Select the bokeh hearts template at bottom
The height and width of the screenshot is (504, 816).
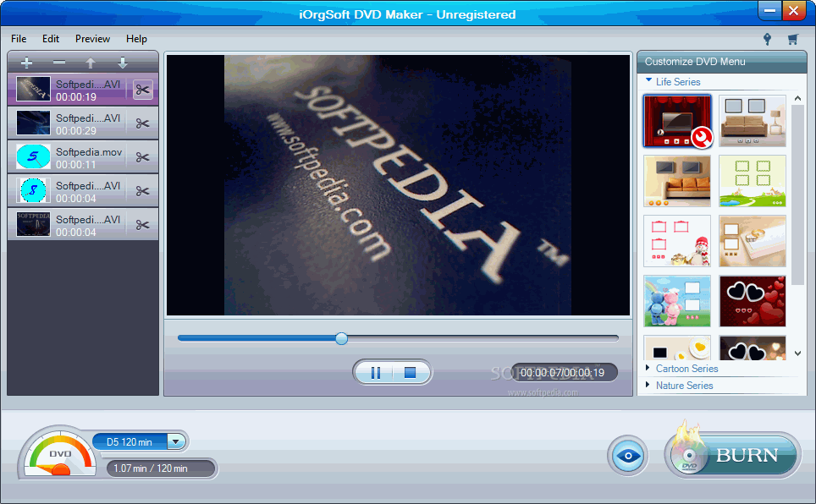coord(753,348)
